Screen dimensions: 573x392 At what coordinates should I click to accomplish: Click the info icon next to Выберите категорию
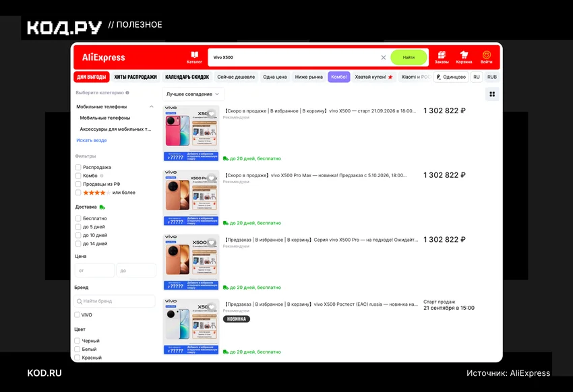pos(127,93)
